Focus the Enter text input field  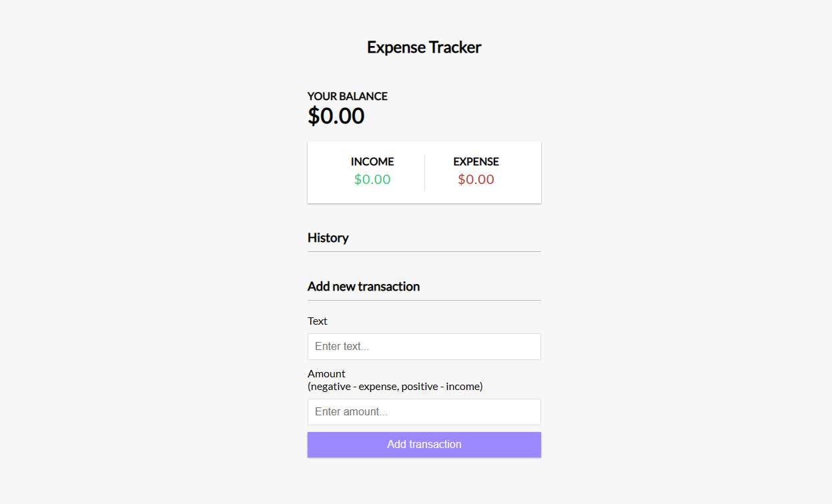(424, 347)
